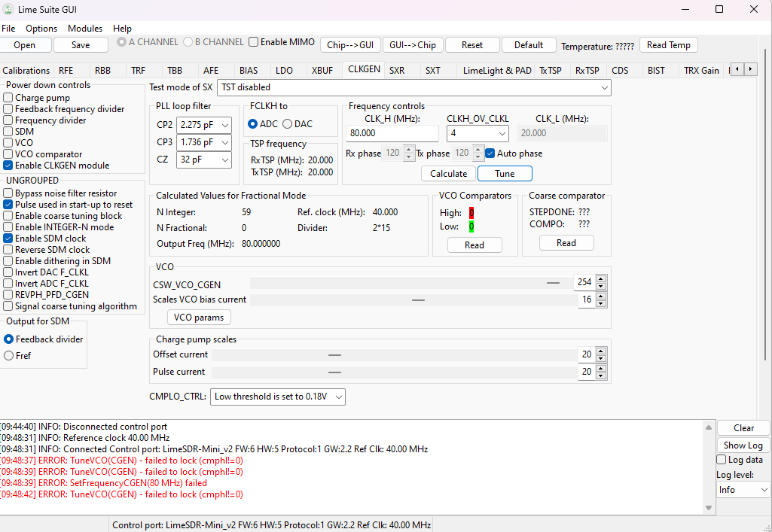Click the Read Temp button
The image size is (772, 532).
tap(669, 45)
